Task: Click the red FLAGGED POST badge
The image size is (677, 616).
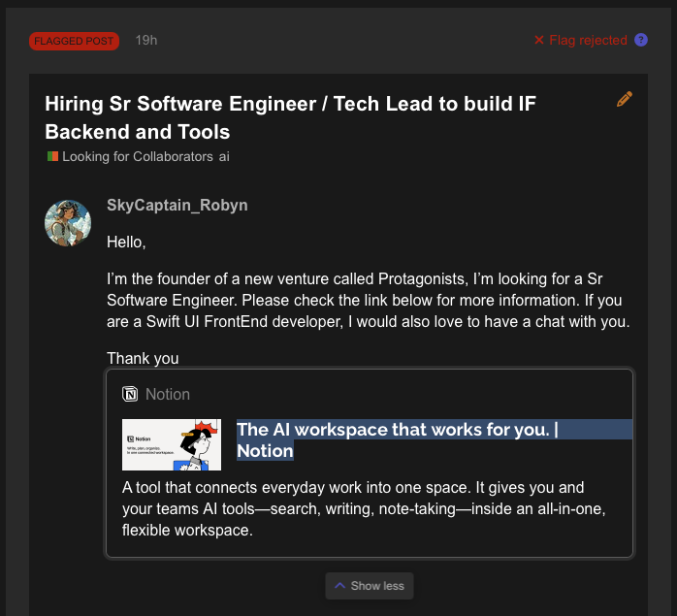Action: coord(74,41)
